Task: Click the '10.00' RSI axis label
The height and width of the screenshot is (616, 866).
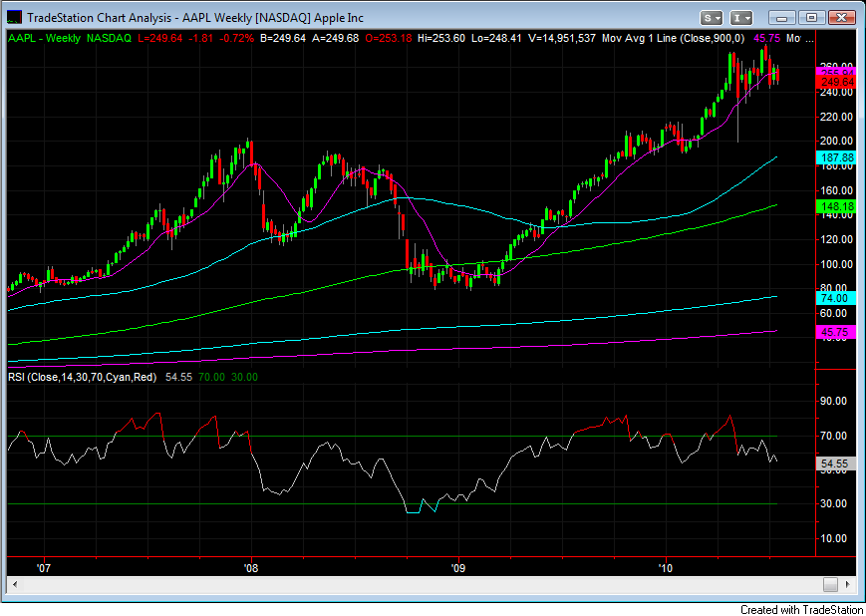Action: click(x=834, y=538)
